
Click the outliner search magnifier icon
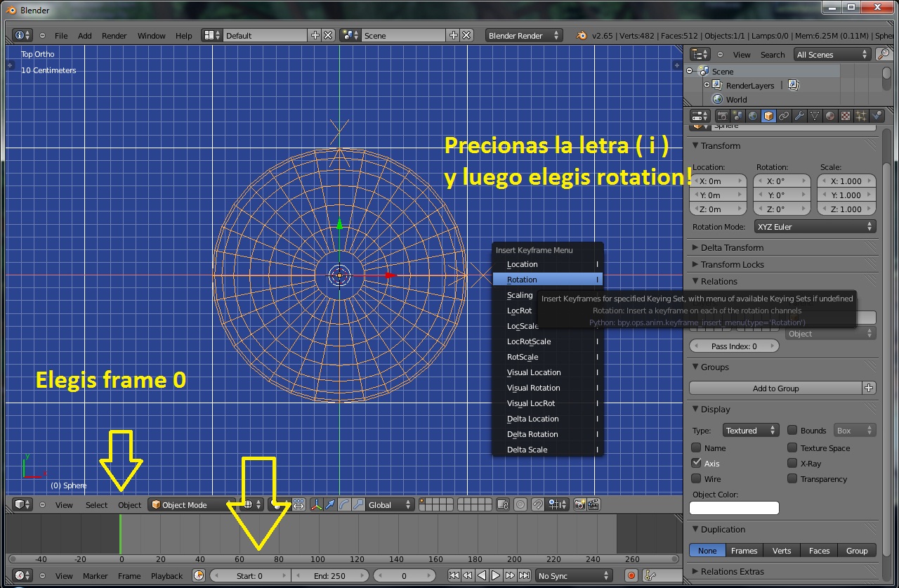point(883,54)
